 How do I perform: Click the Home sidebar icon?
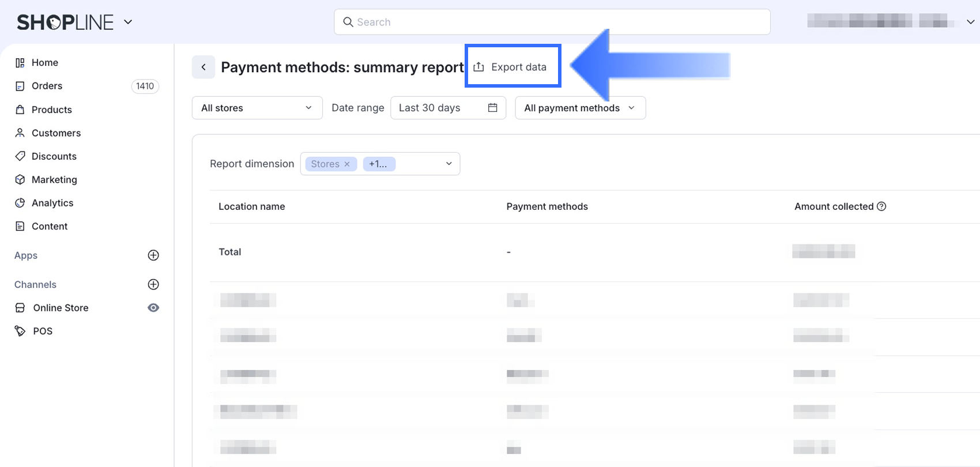click(20, 63)
